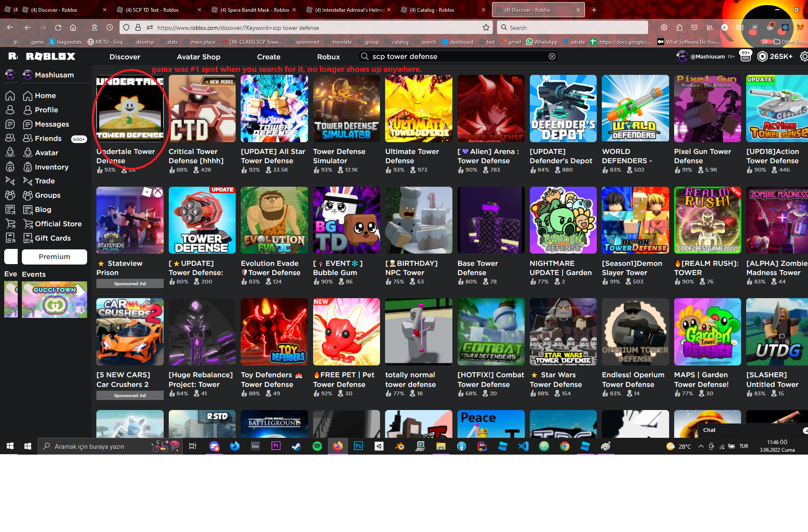Image resolution: width=808 pixels, height=532 pixels.
Task: Click the Robux balance hexagon icon
Action: tap(762, 56)
